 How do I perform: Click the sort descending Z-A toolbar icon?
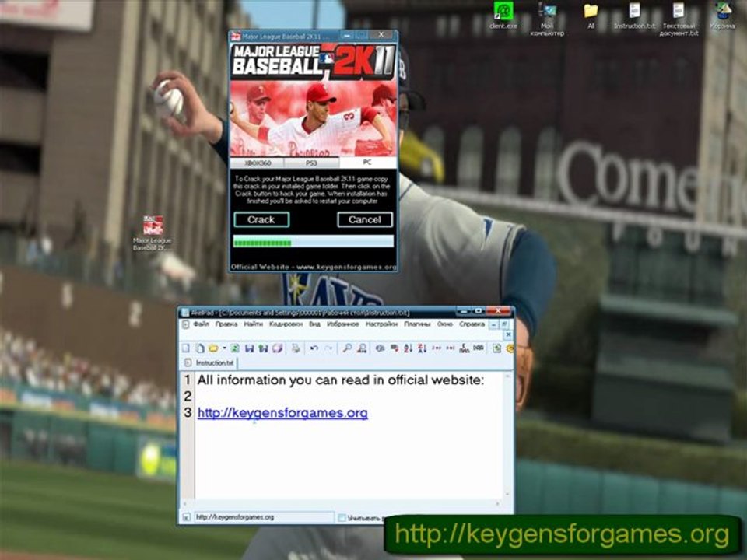click(422, 348)
